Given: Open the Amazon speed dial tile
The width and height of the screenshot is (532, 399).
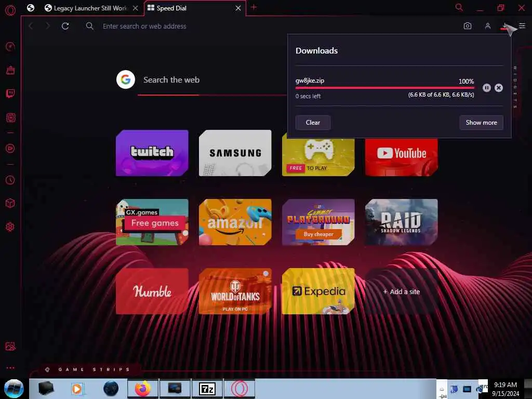Looking at the screenshot, I should (235, 222).
